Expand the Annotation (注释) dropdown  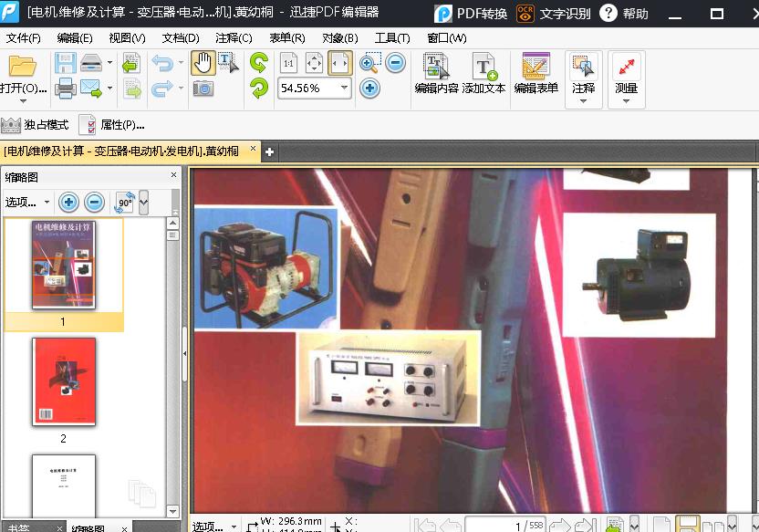[x=583, y=100]
